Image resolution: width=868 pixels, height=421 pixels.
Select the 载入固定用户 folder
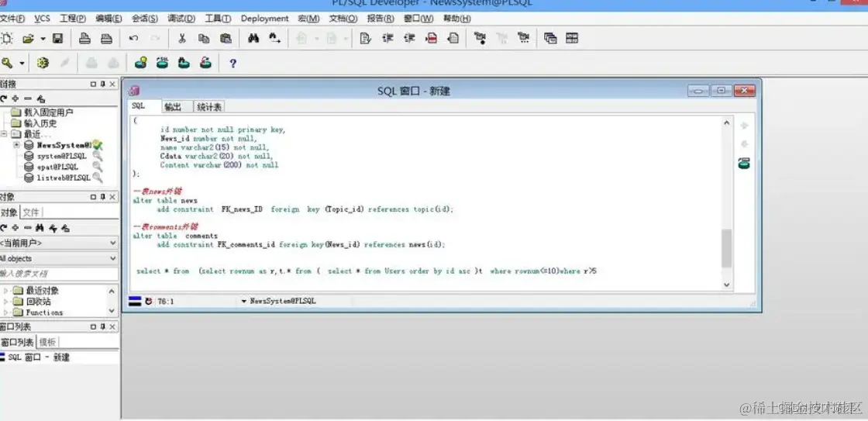point(49,112)
